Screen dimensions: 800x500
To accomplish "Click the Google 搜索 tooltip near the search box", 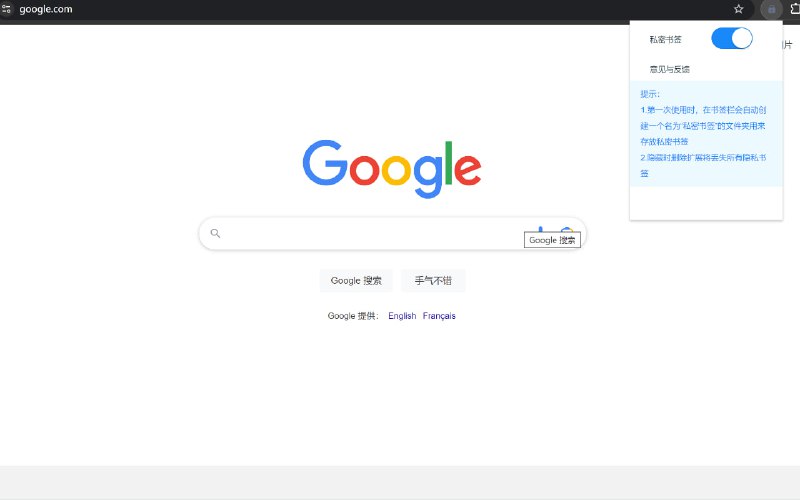I will [552, 240].
